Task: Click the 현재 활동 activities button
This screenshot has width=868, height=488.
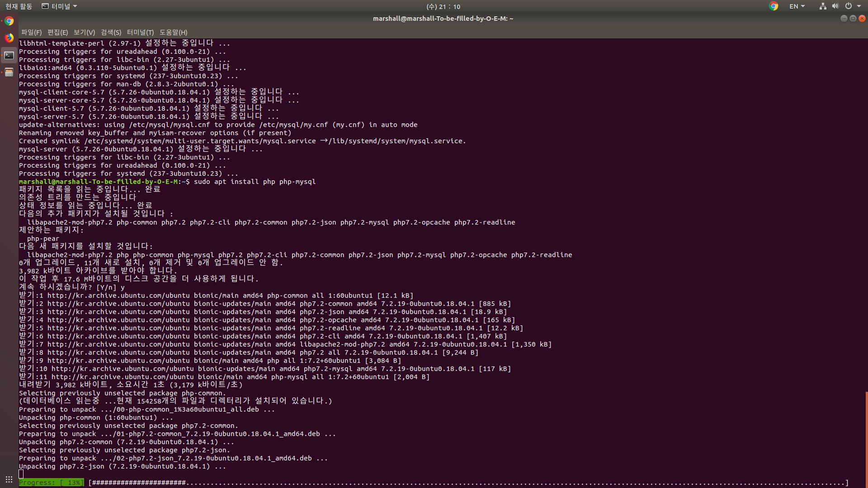Action: pos(19,6)
